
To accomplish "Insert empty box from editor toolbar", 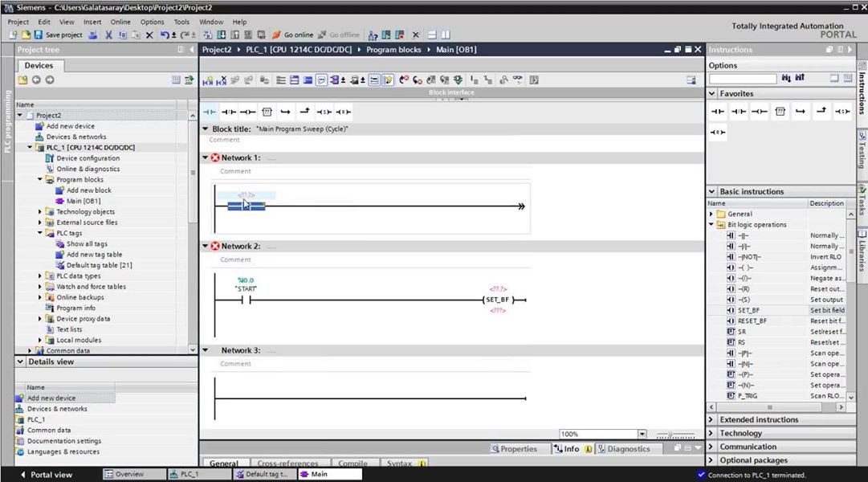I will point(267,112).
